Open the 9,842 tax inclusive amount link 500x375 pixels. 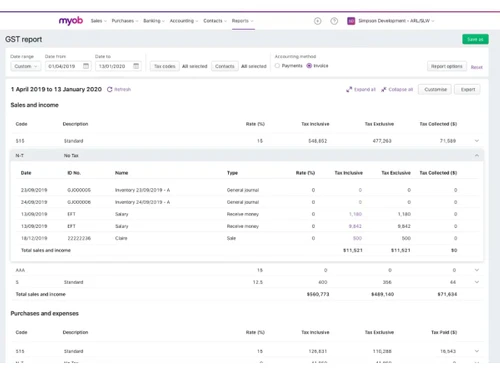355,226
